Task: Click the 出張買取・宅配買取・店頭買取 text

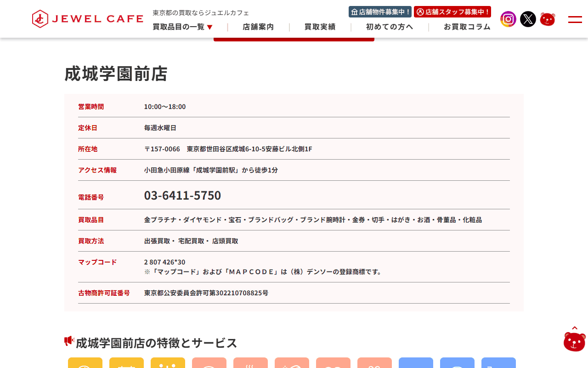Action: pyautogui.click(x=191, y=241)
